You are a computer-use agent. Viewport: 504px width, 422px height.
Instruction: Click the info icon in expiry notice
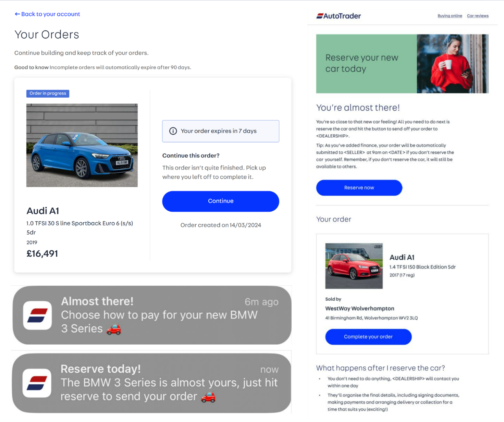point(173,131)
